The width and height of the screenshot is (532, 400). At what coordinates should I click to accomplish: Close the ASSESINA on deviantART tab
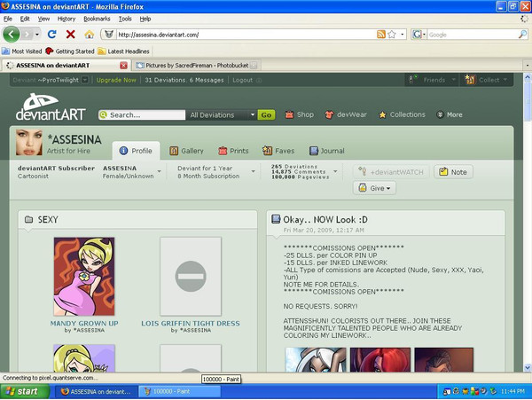123,65
